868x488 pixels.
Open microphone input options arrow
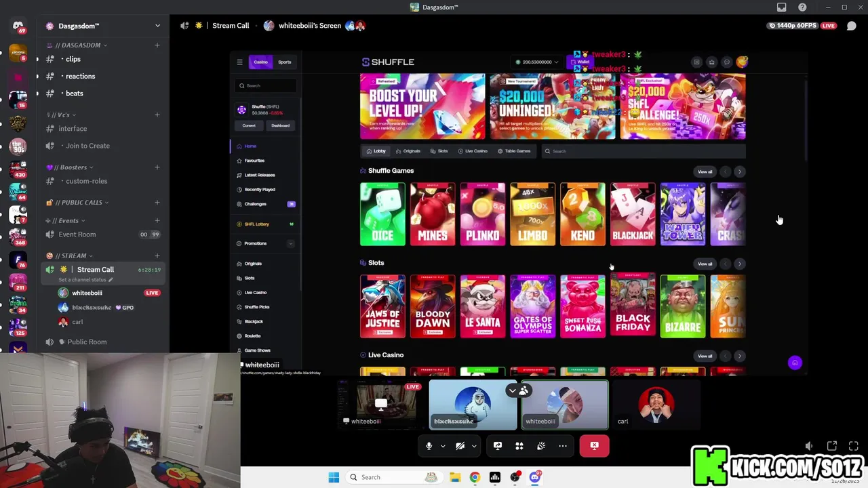(x=443, y=446)
